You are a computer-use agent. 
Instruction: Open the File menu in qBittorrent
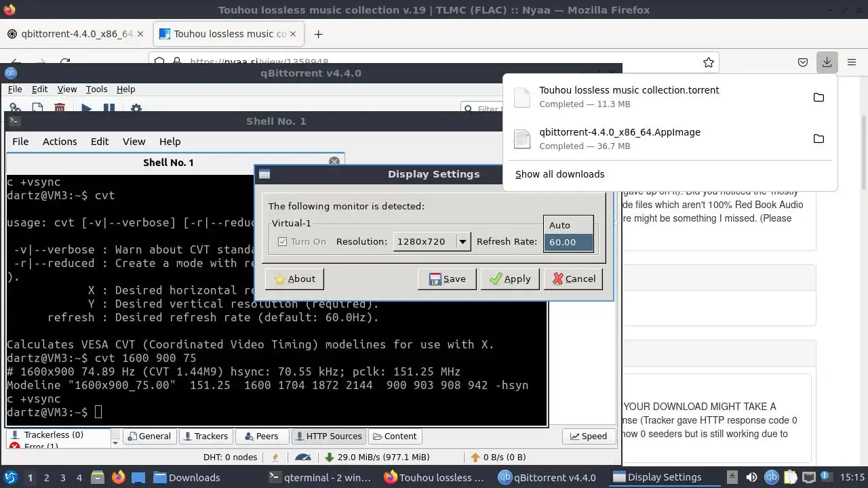click(x=15, y=89)
